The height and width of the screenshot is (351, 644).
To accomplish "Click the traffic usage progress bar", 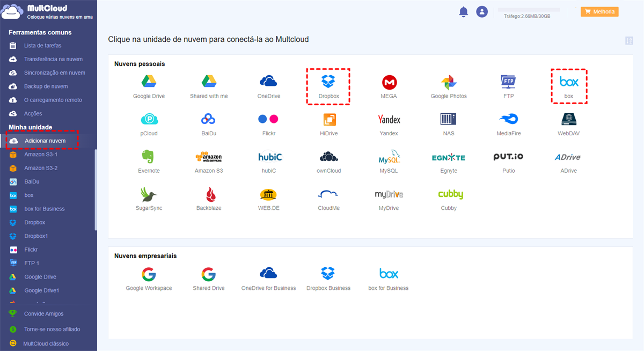I will pos(529,10).
